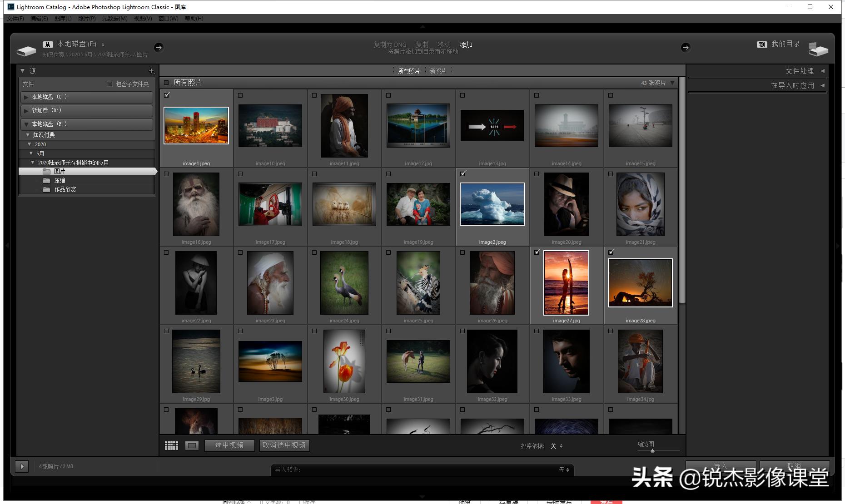
Task: Click the source hard drive icon
Action: coord(26,50)
